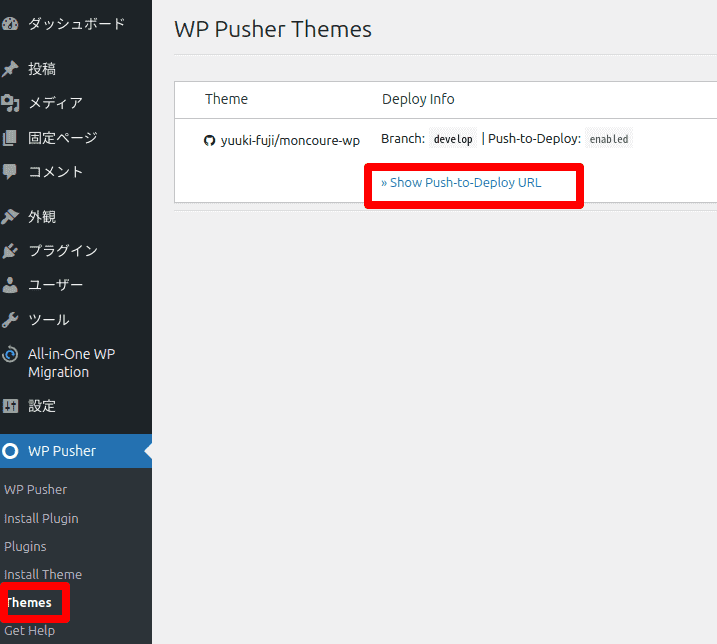Click the pages icon beside 固定ページ
This screenshot has height=644, width=717.
tap(10, 137)
